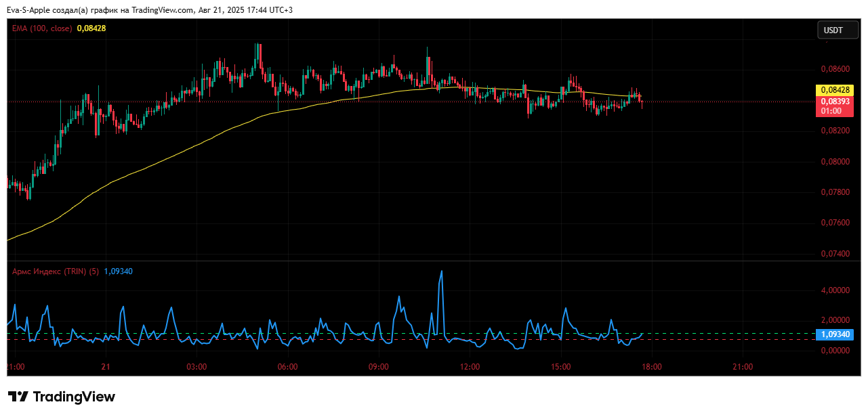Click the 2,00000 TRIN axis label
This screenshot has width=868, height=417.
point(835,320)
